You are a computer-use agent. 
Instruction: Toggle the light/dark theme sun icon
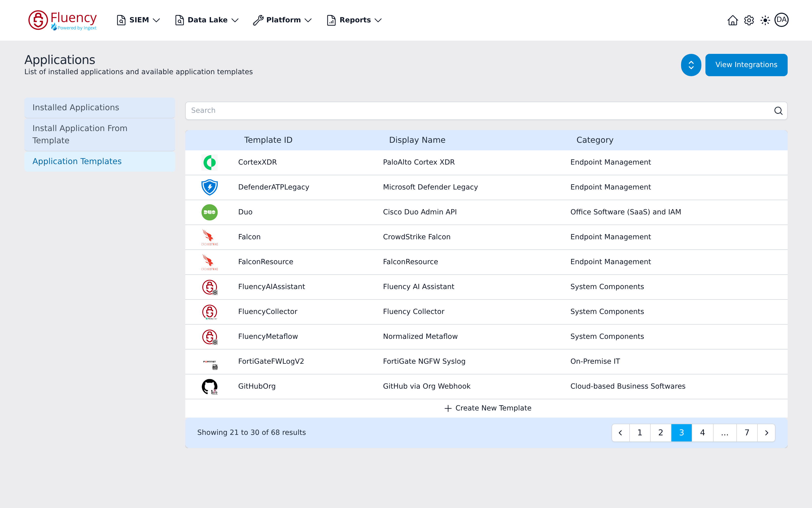point(765,20)
